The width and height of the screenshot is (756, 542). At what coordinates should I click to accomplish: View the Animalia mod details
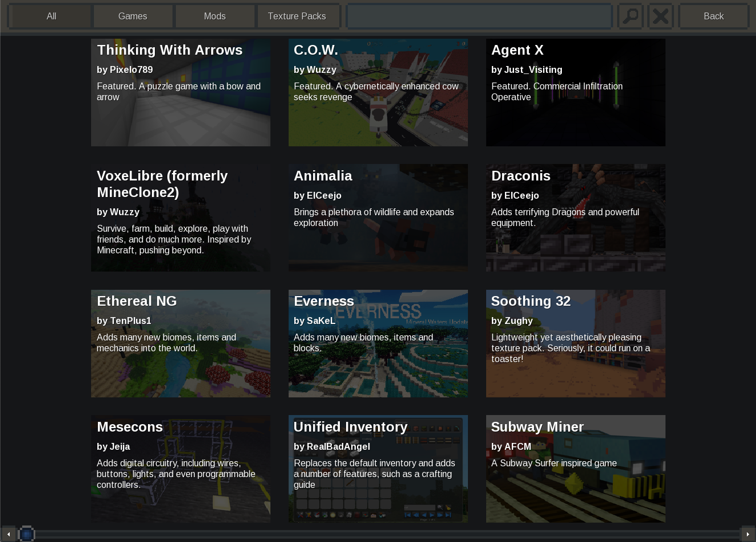pos(378,217)
